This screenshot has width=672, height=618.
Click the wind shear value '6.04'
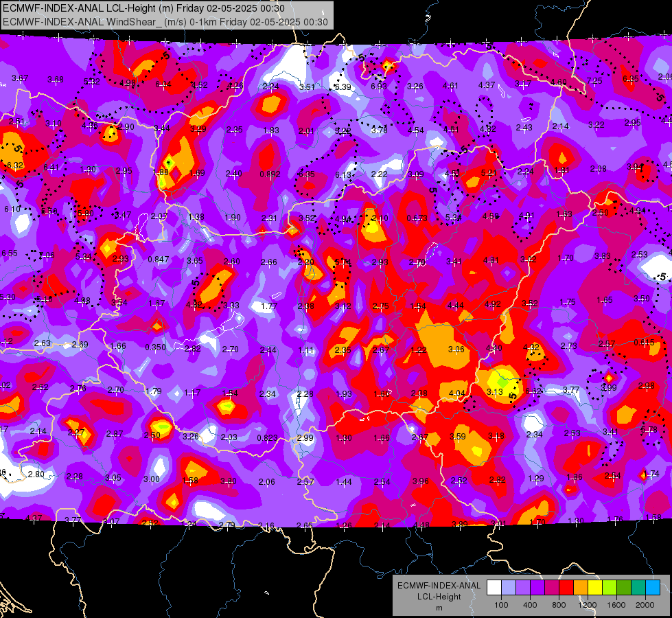coord(163,84)
